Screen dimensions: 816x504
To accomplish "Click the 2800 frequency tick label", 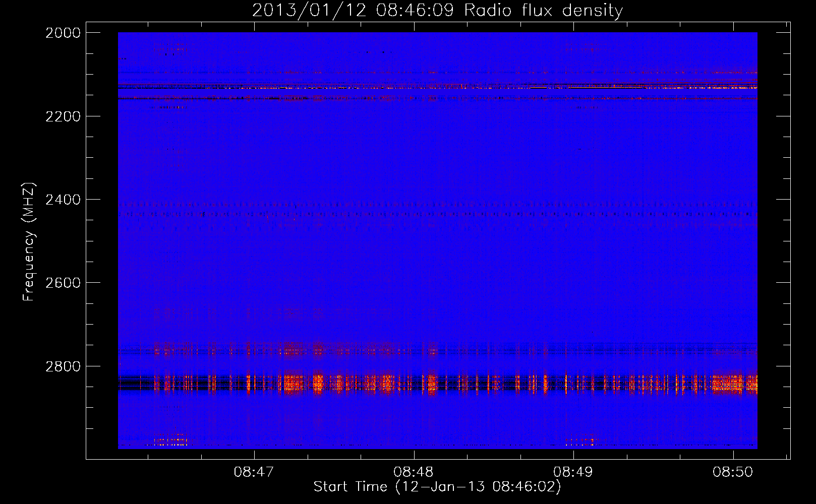I will point(63,366).
